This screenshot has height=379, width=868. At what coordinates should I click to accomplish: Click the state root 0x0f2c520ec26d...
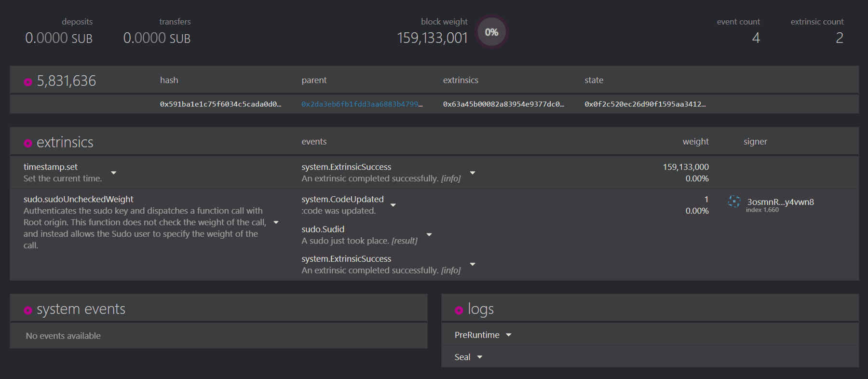[645, 104]
